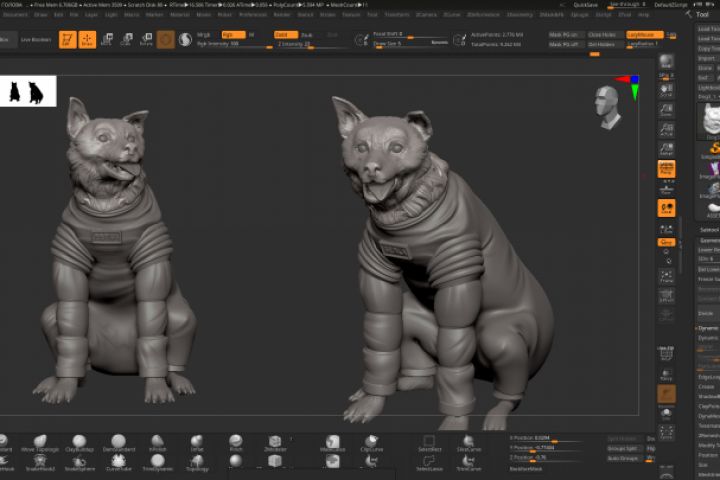
Task: Open the Document menu
Action: [x=15, y=15]
